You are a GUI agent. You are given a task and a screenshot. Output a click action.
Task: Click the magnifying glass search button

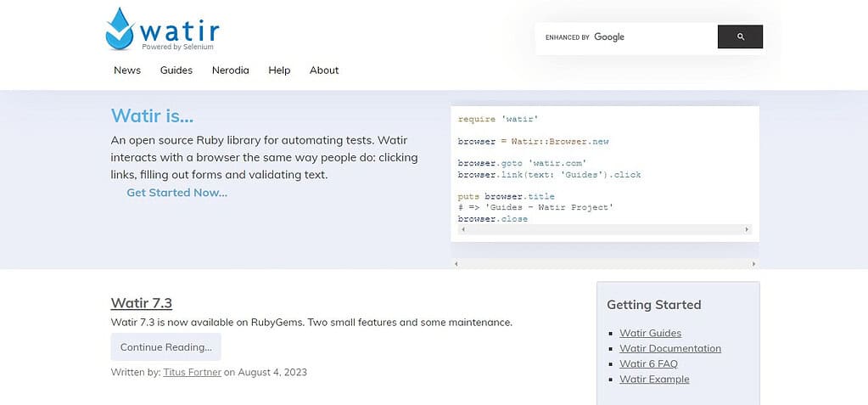click(740, 37)
